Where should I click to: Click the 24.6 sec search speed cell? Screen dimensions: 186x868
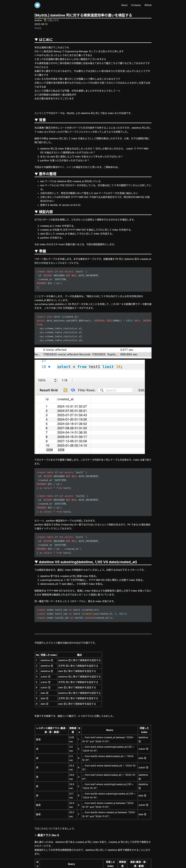tap(73, 777)
